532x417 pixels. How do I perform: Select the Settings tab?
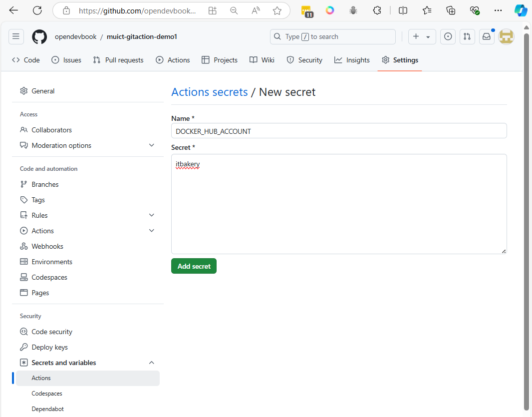pos(400,60)
